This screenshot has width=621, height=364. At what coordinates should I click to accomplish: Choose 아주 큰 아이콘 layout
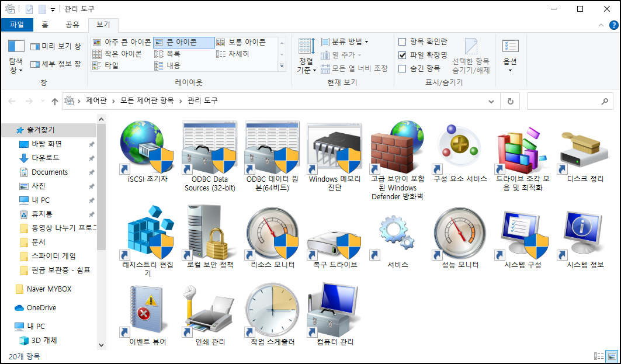click(x=122, y=42)
